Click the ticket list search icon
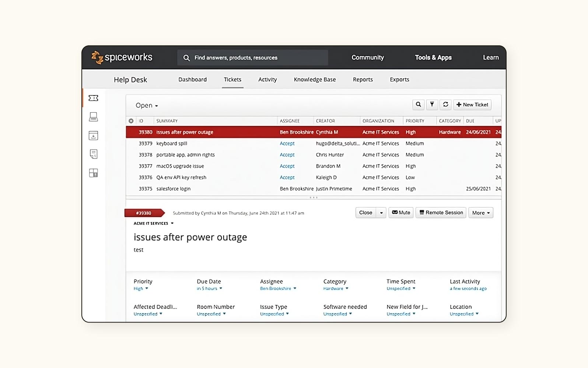The height and width of the screenshot is (368, 588). pyautogui.click(x=418, y=105)
